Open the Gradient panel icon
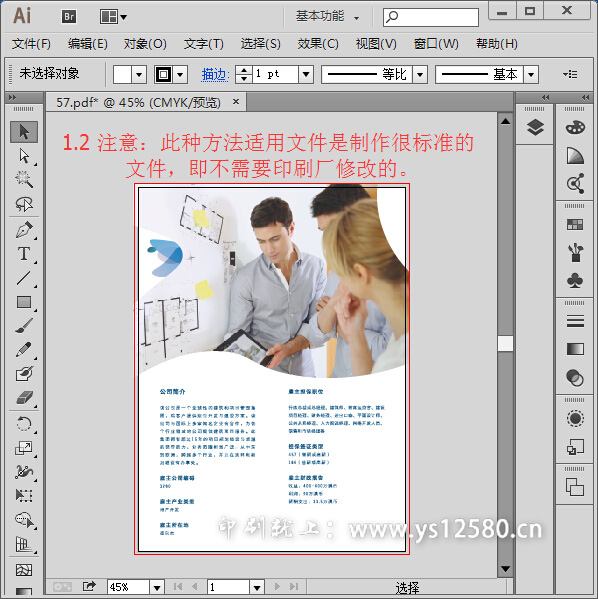598x599 pixels. pos(575,349)
